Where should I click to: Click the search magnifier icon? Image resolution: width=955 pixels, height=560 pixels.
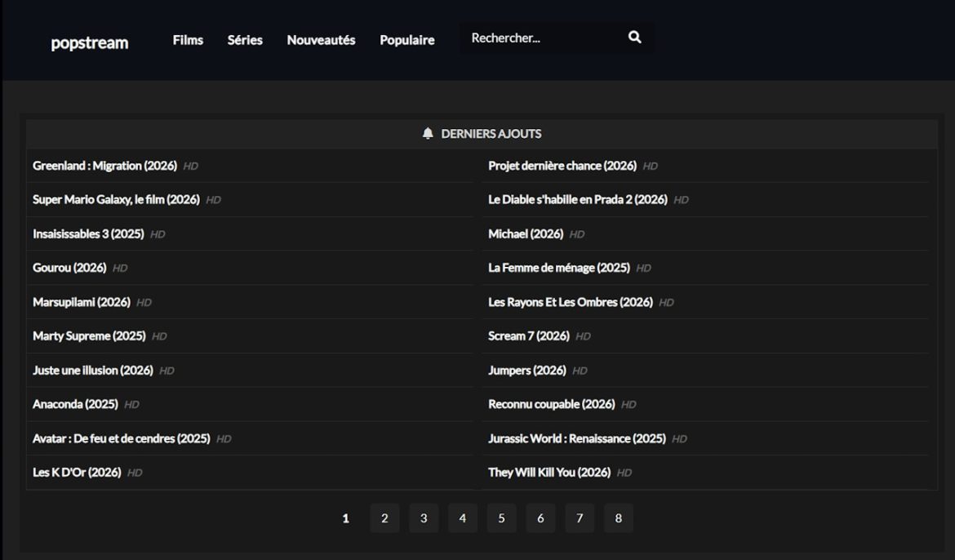[x=635, y=38]
